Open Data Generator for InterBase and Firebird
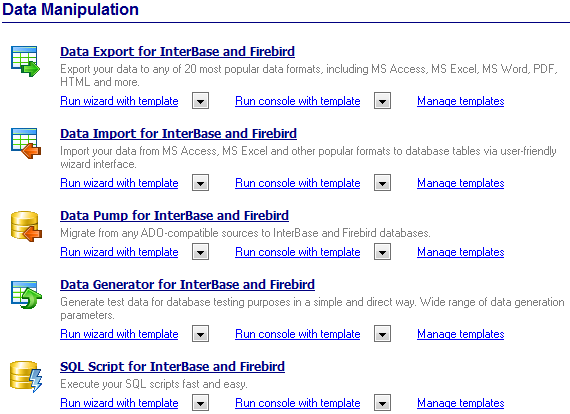570x414 pixels. (x=188, y=285)
